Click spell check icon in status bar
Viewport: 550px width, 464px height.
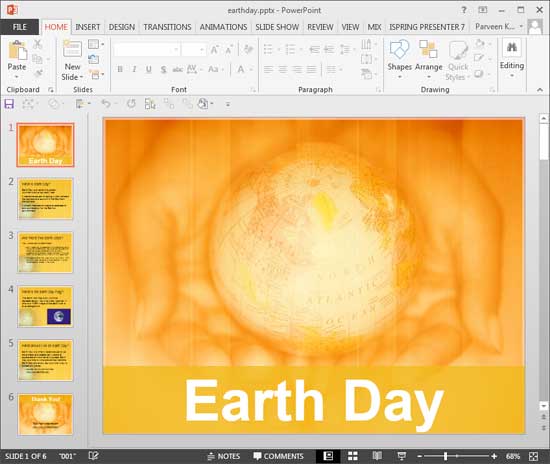coord(93,456)
